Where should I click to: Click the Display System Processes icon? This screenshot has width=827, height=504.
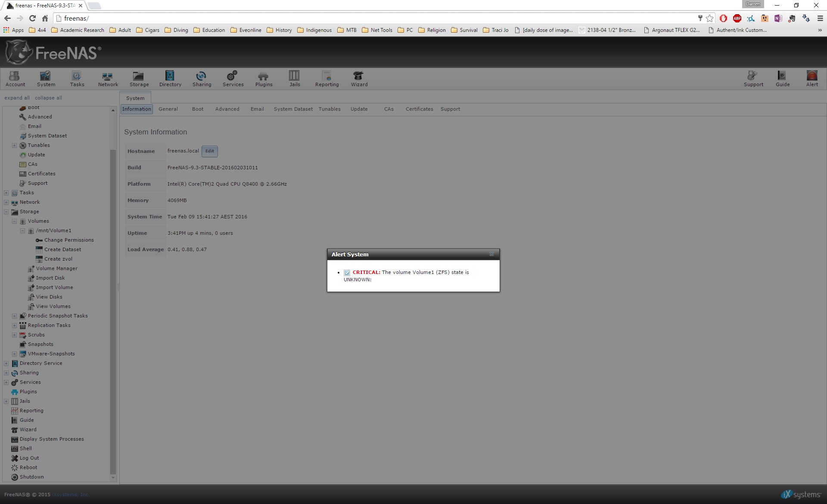tap(15, 439)
